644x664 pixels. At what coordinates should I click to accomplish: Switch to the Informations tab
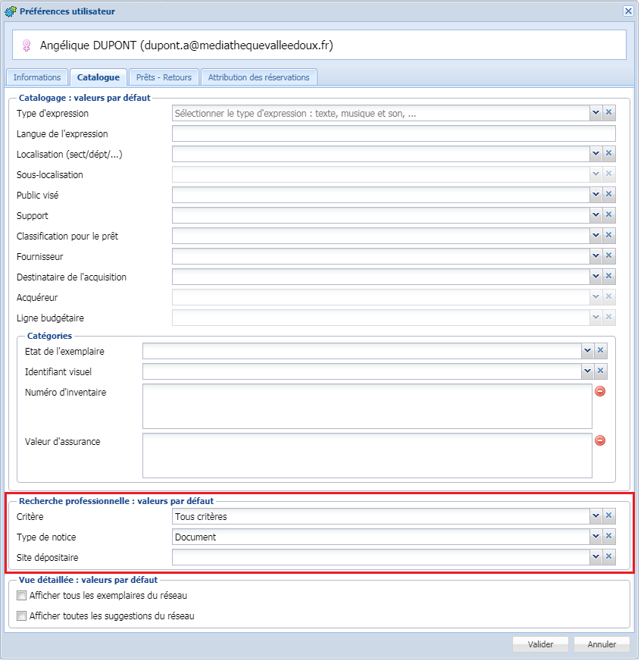[36, 77]
